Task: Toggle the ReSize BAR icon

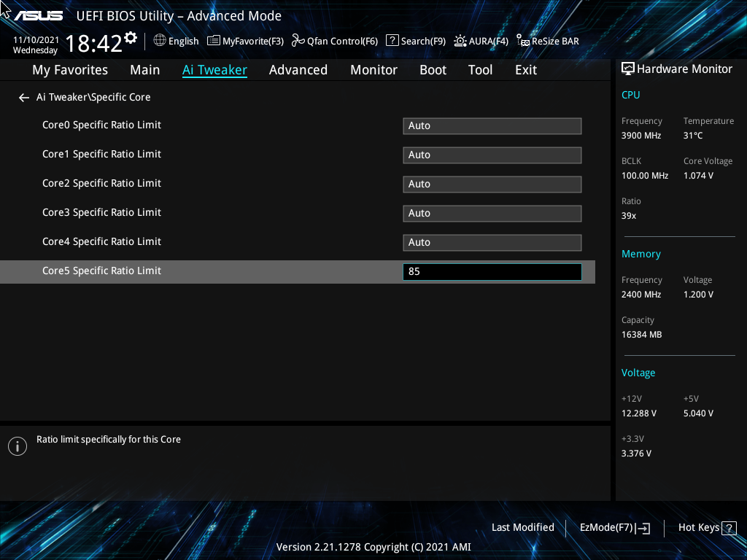Action: pos(523,41)
